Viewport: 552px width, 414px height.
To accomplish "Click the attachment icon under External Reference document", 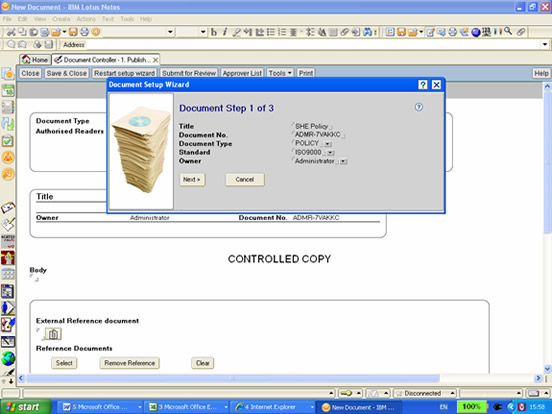I will [53, 333].
